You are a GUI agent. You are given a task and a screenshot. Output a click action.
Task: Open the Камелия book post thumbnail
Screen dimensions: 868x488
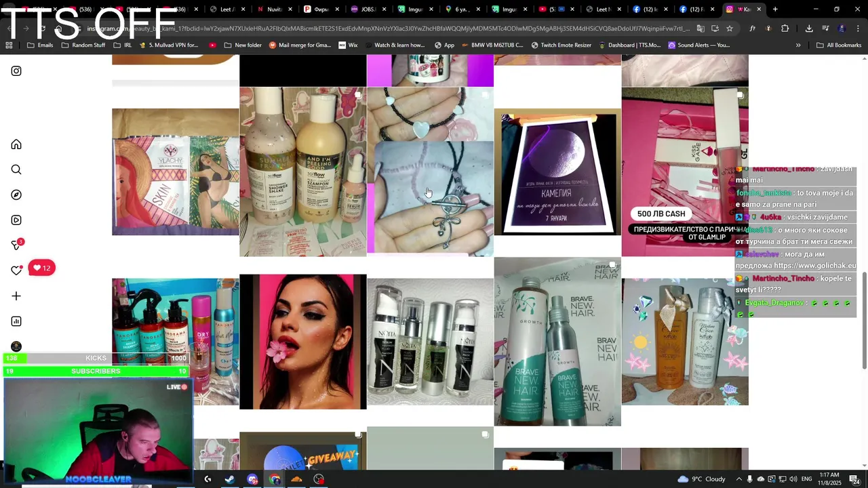pyautogui.click(x=557, y=171)
